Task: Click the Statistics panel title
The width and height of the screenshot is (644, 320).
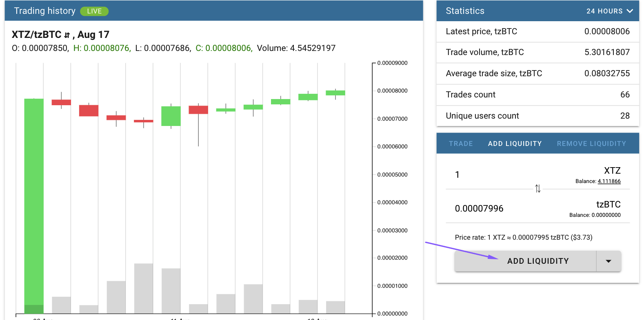Action: 465,11
